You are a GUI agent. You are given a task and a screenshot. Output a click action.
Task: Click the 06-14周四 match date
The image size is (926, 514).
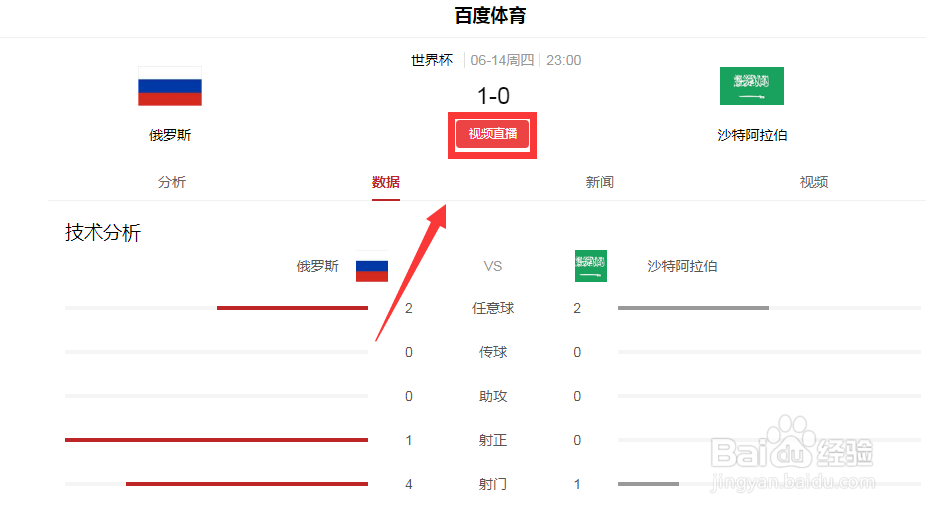tap(502, 60)
